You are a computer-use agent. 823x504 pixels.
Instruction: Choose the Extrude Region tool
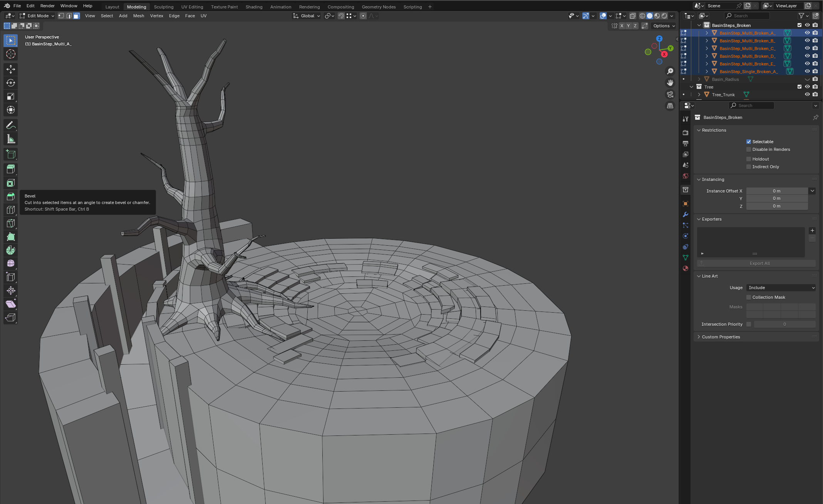click(11, 169)
